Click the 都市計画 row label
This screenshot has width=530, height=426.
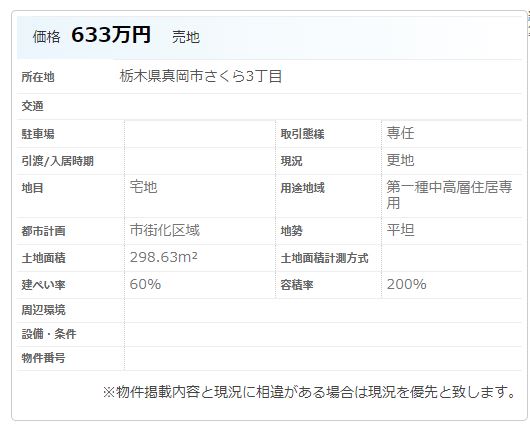[x=43, y=231]
